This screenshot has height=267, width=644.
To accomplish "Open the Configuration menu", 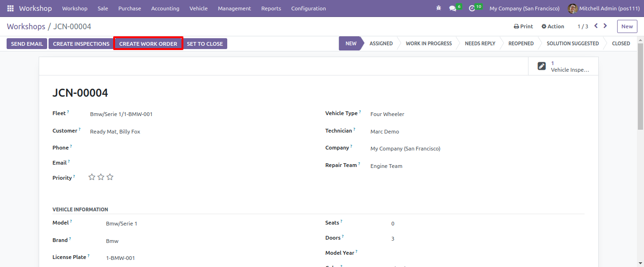I will click(308, 8).
